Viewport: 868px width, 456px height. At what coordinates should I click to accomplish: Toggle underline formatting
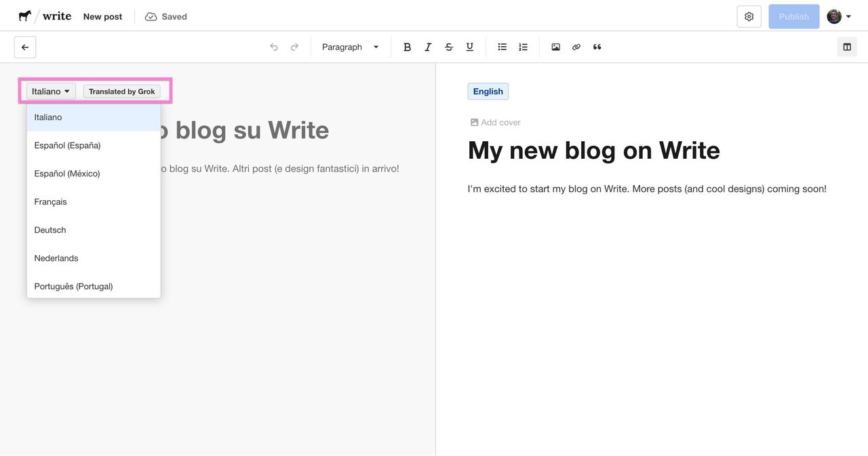click(x=469, y=47)
